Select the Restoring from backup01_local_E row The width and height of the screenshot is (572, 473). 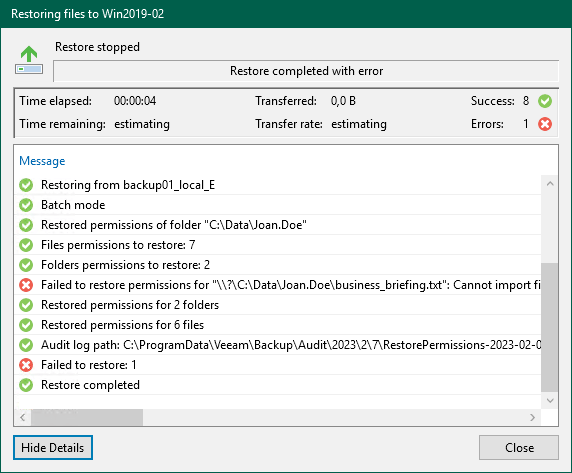tap(278, 185)
